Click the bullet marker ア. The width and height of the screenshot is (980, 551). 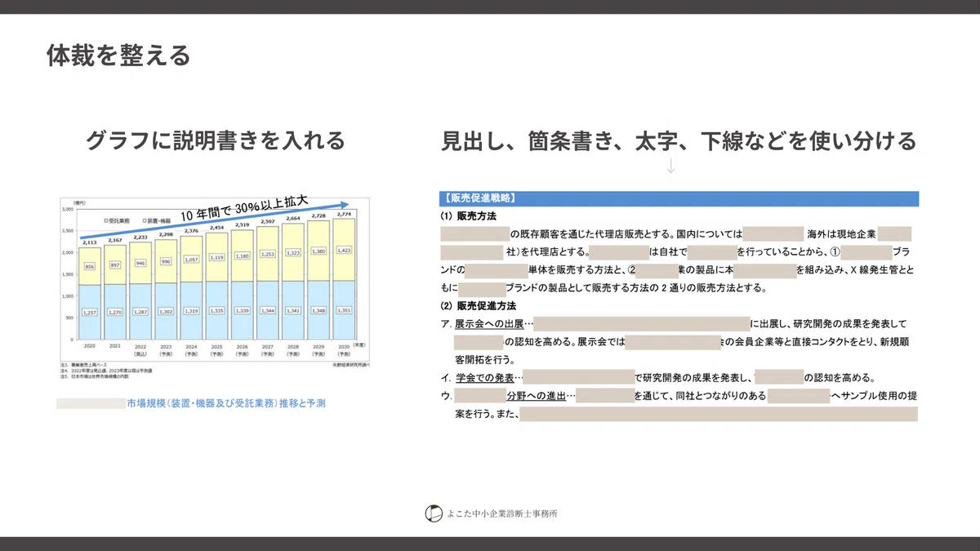click(x=445, y=324)
